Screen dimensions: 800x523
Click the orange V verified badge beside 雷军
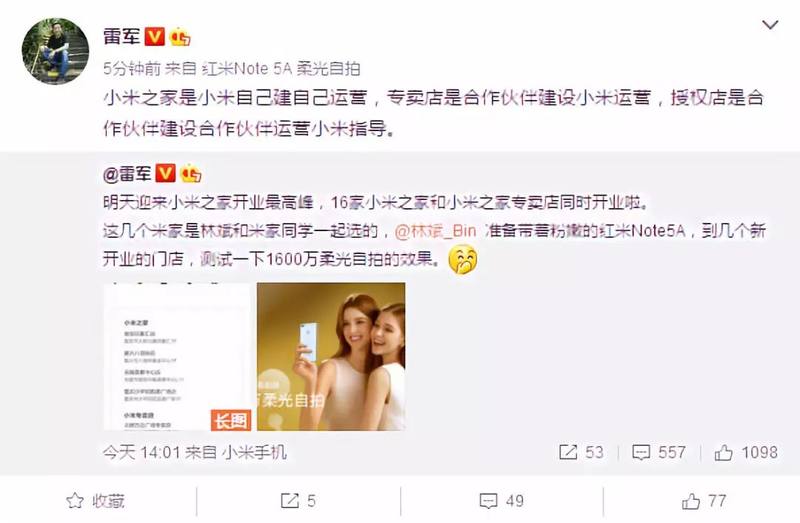pos(155,37)
